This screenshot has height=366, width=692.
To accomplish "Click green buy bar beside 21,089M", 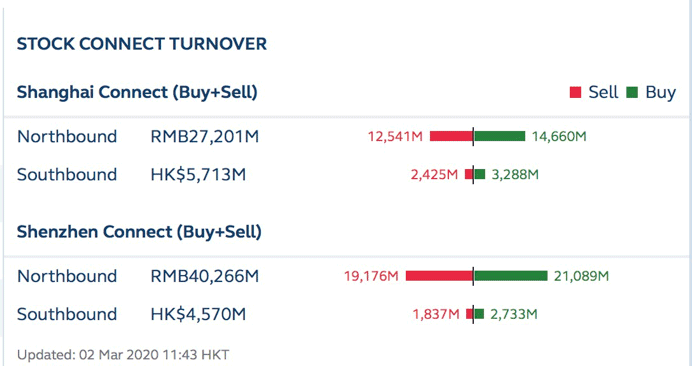I will (511, 276).
